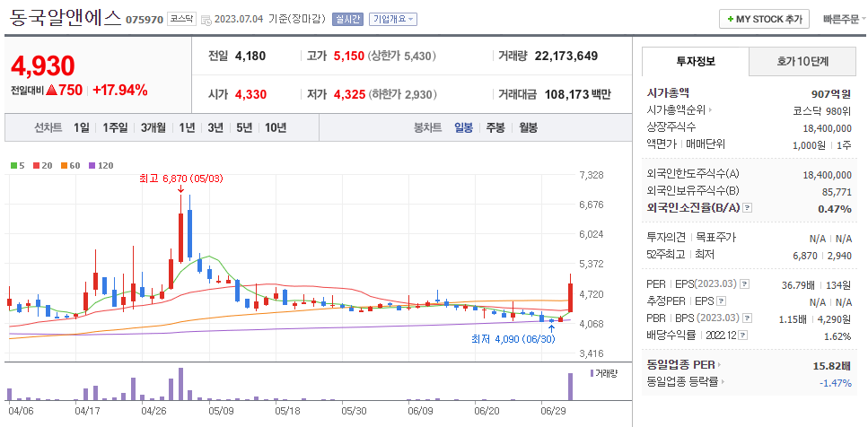Click the 시가총액순위 link

pos(676,110)
